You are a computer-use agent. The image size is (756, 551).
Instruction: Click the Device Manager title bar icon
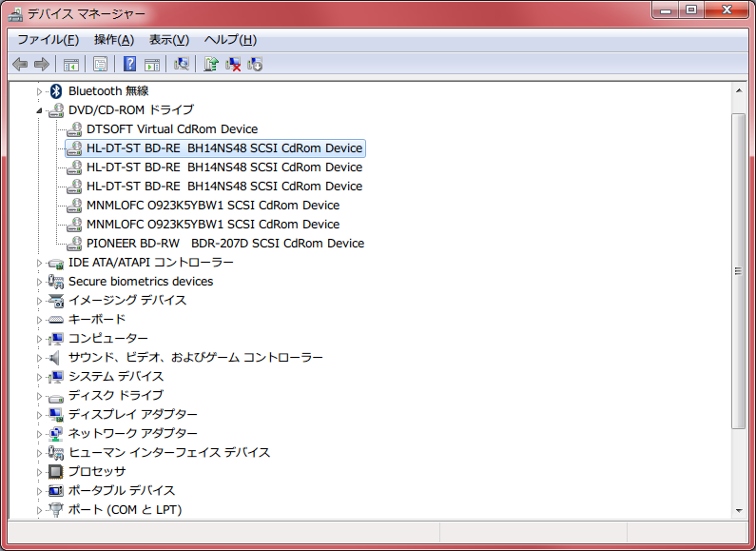click(15, 14)
